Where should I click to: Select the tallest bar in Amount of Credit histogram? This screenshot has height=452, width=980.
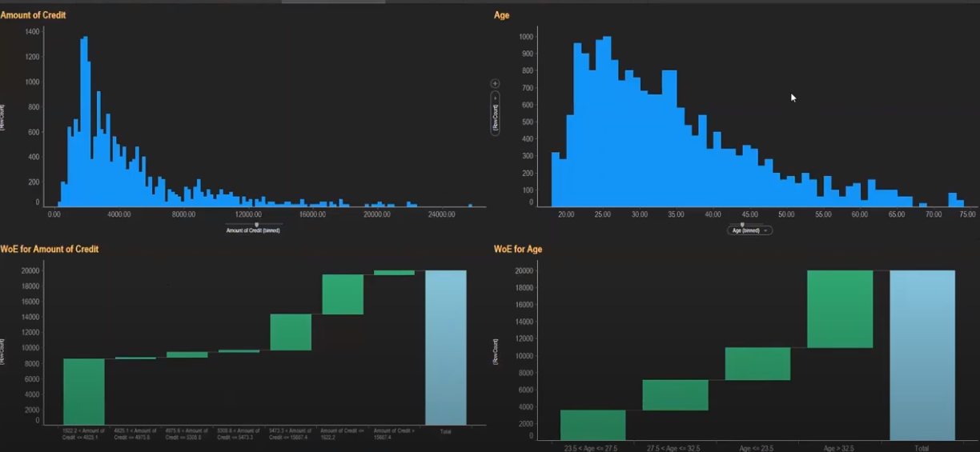pyautogui.click(x=85, y=122)
